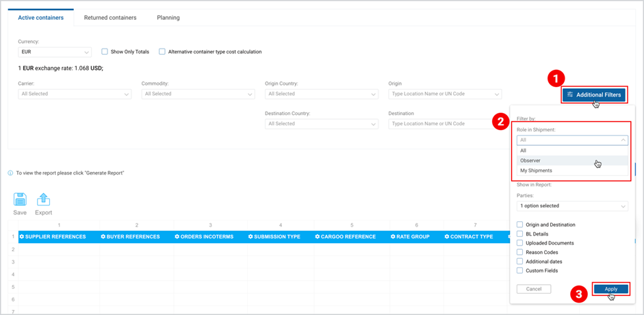Open the Currency EUR dropdown
This screenshot has width=644, height=315.
[x=55, y=52]
